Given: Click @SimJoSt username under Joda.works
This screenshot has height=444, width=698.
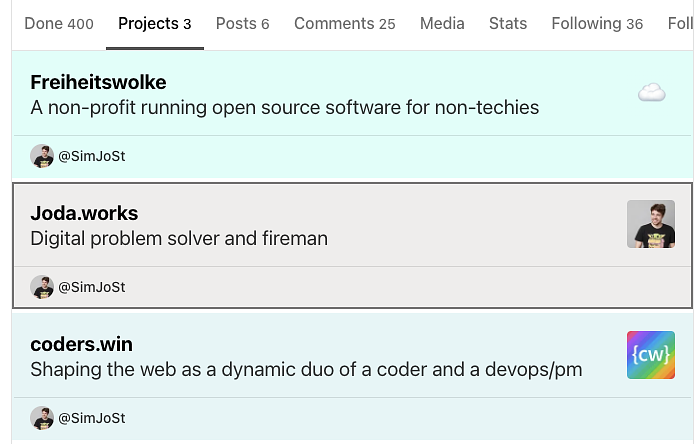Looking at the screenshot, I should coord(92,287).
